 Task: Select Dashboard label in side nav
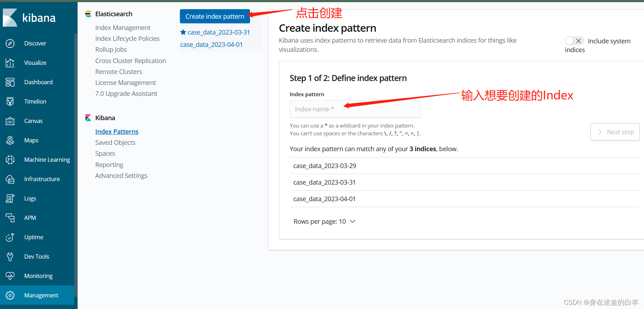[x=38, y=82]
